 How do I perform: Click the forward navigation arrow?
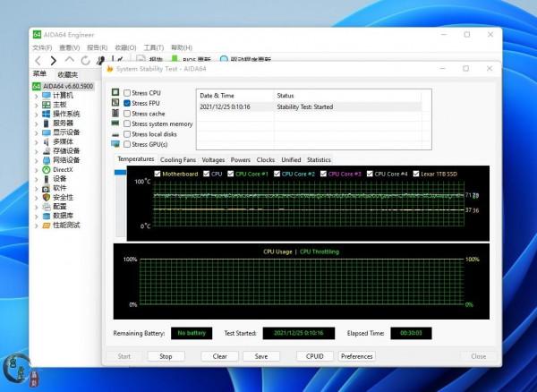pos(54,61)
